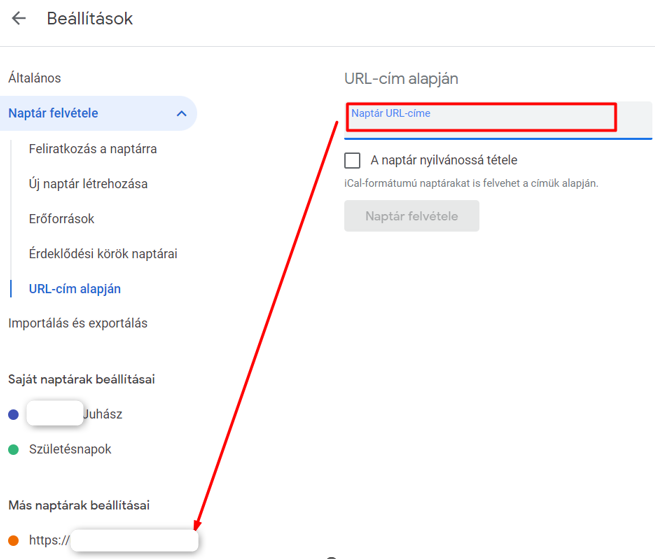This screenshot has height=559, width=655.
Task: Open the https:// calendar settings
Action: pos(113,540)
